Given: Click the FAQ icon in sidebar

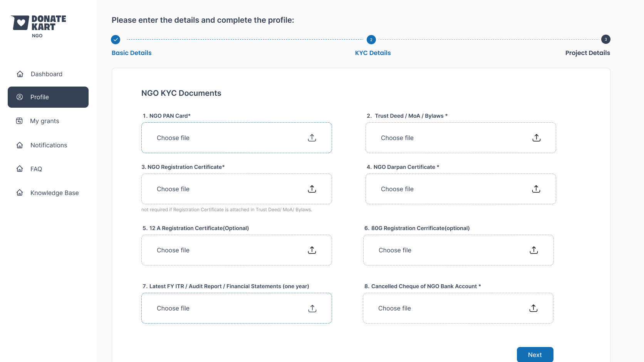Looking at the screenshot, I should pyautogui.click(x=20, y=169).
